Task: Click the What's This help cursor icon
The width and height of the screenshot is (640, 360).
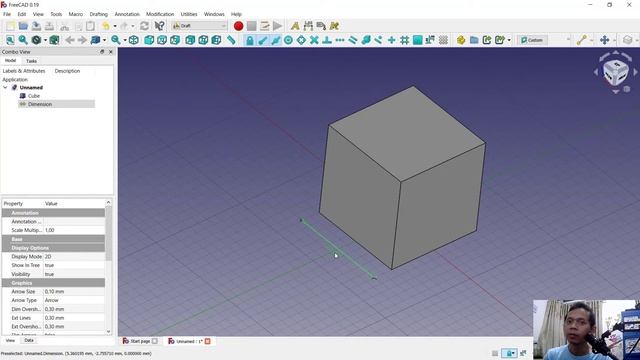Action: 160,26
